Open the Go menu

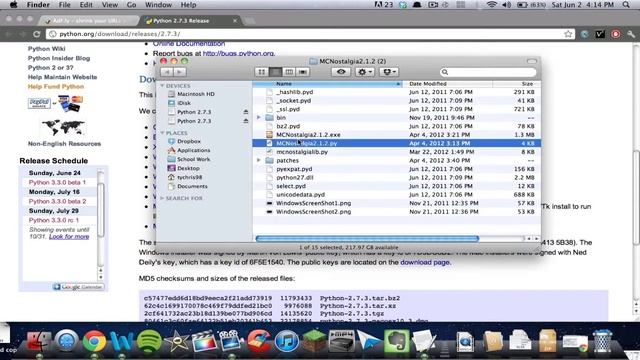tap(131, 5)
